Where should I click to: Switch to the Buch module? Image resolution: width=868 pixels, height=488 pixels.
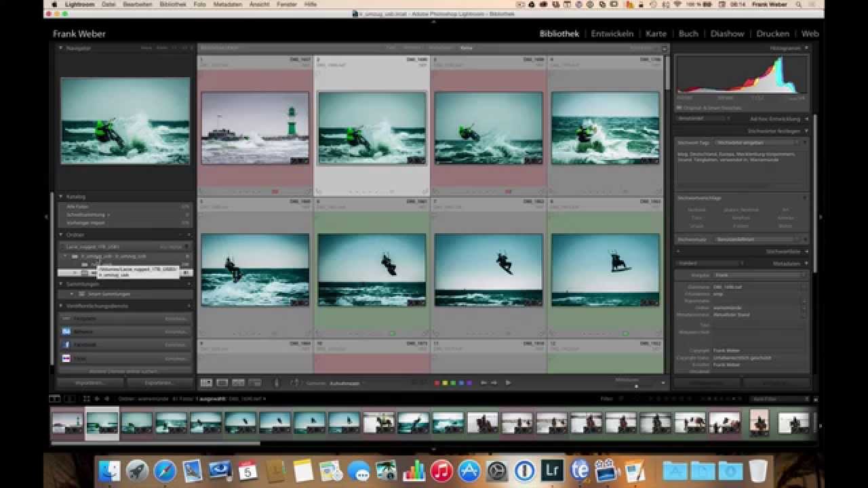click(x=688, y=33)
